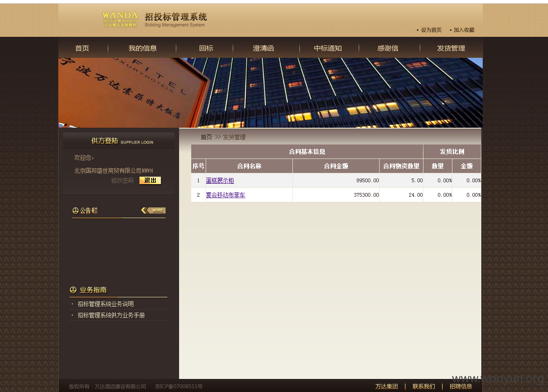Click the hotel banner image
548x392 pixels.
click(271, 93)
